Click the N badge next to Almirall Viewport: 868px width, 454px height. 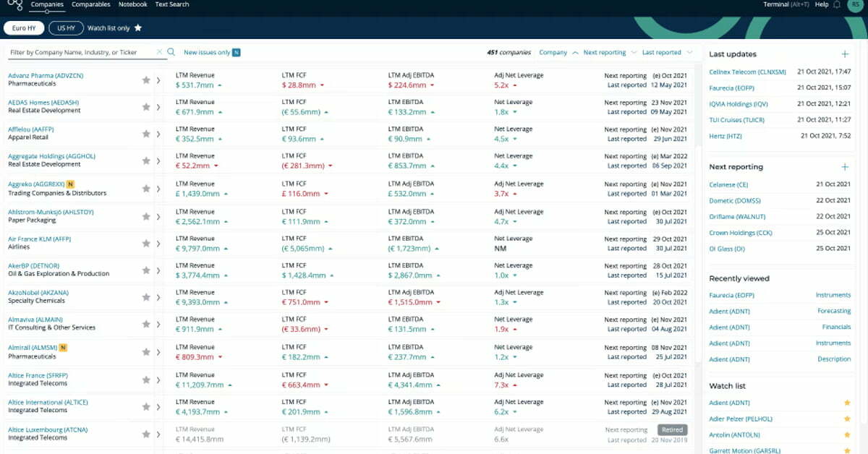click(x=64, y=347)
